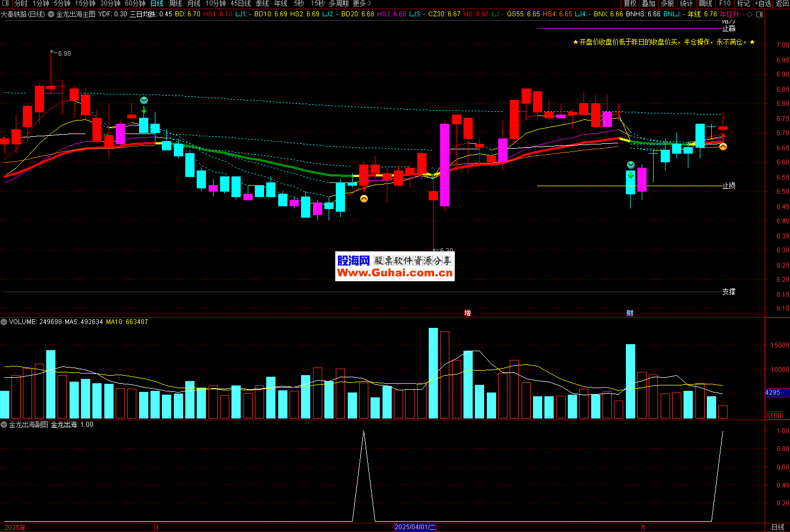The image size is (790, 532).
Task: Add stock with +自选 button
Action: click(x=763, y=4)
